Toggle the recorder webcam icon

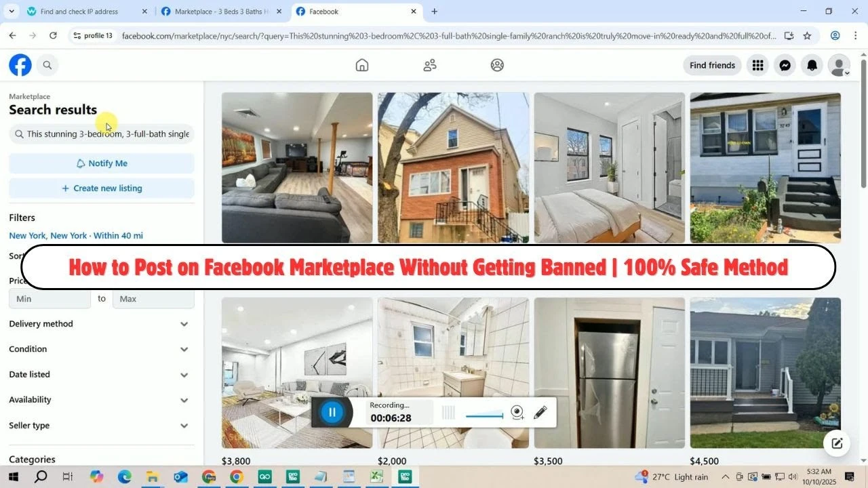pyautogui.click(x=517, y=412)
